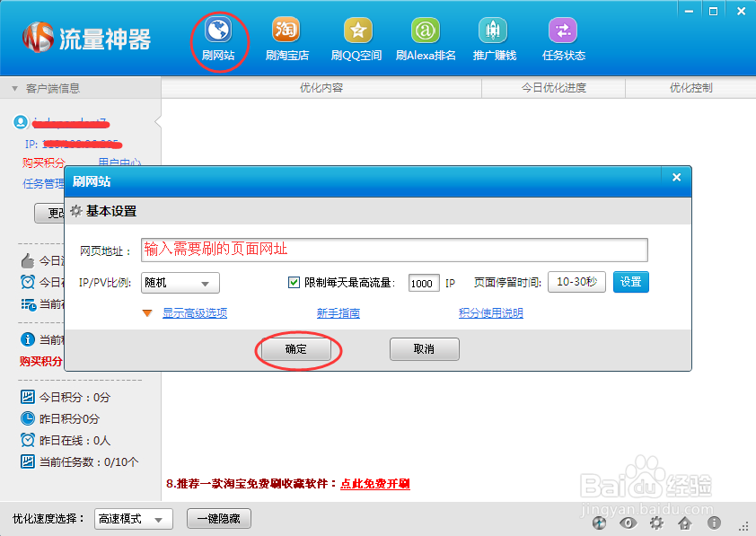Image resolution: width=756 pixels, height=536 pixels.
Task: Open the 刷网站 tool icon
Action: coord(218,31)
